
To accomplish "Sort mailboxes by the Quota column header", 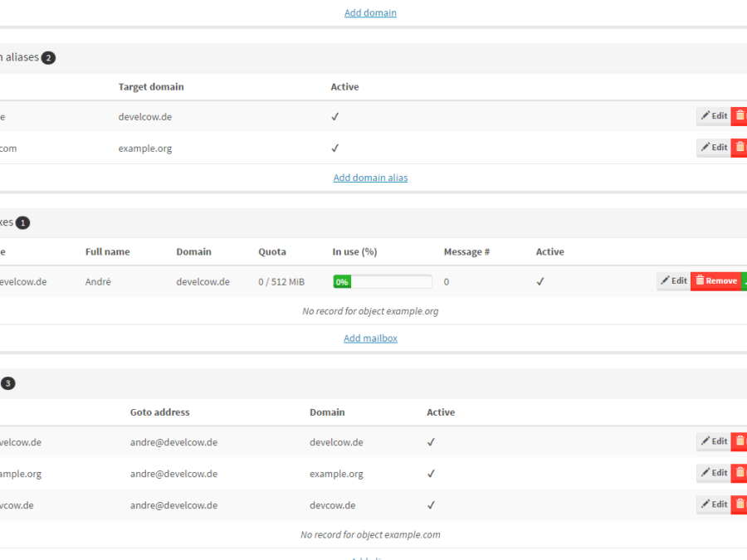I will [272, 252].
